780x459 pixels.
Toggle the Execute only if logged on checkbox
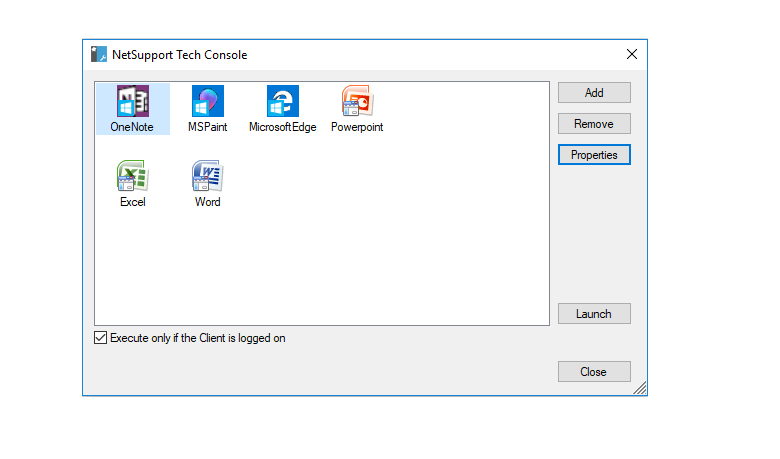point(100,338)
